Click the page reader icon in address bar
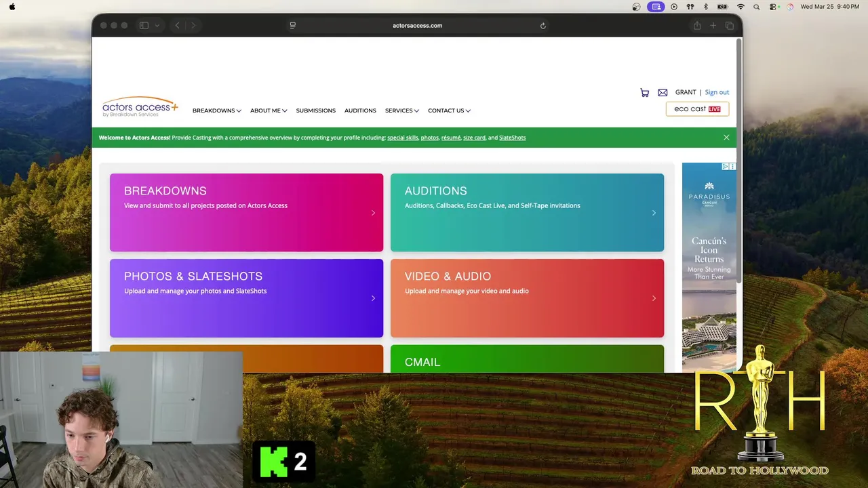Screen dimensions: 868x488 tap(292, 26)
